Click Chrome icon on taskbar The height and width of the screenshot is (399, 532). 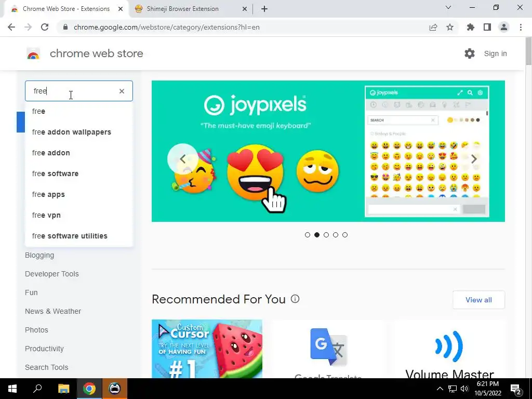pyautogui.click(x=89, y=389)
